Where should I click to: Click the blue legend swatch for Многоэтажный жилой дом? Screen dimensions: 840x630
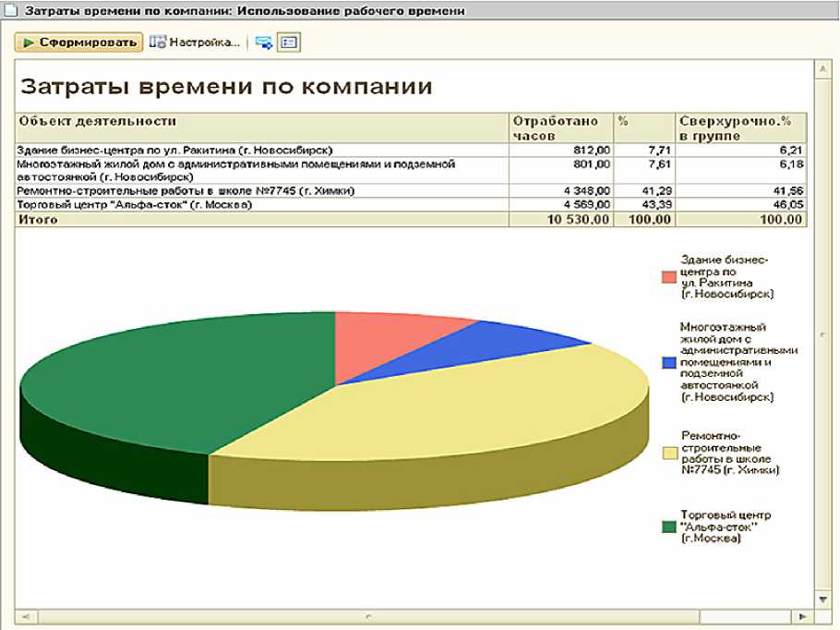(x=668, y=362)
